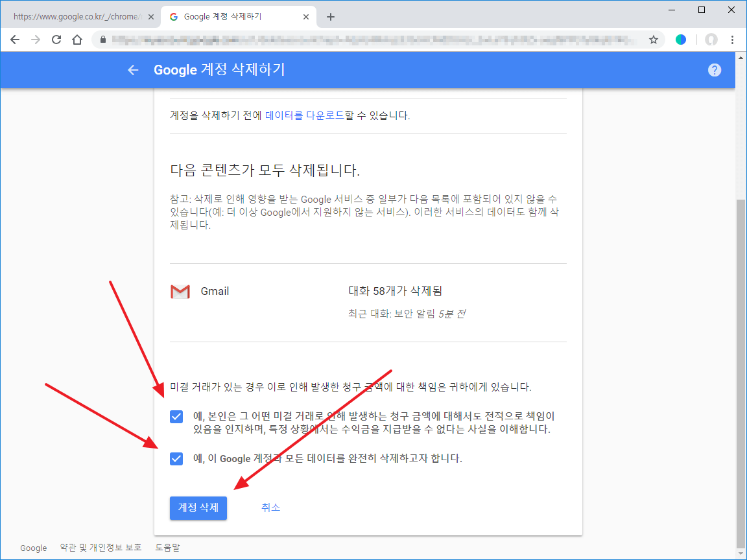The width and height of the screenshot is (747, 560).
Task: Reload the page with the refresh icon
Action: [56, 40]
